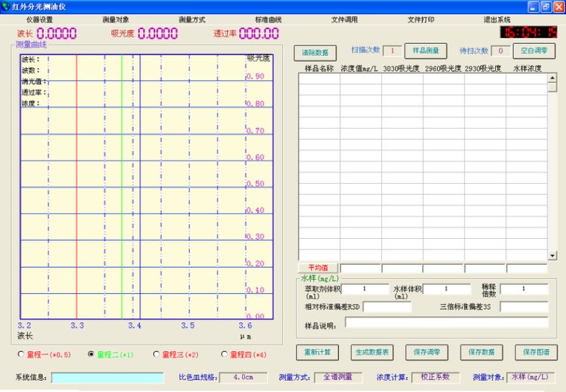Viewport: 566px width, 392px height.
Task: Start measurement with the 样品测量 button
Action: pyautogui.click(x=425, y=51)
